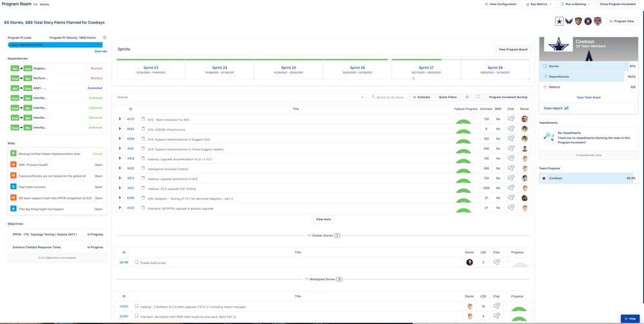
Task: Select the Sprint 27 tab
Action: [426, 69]
